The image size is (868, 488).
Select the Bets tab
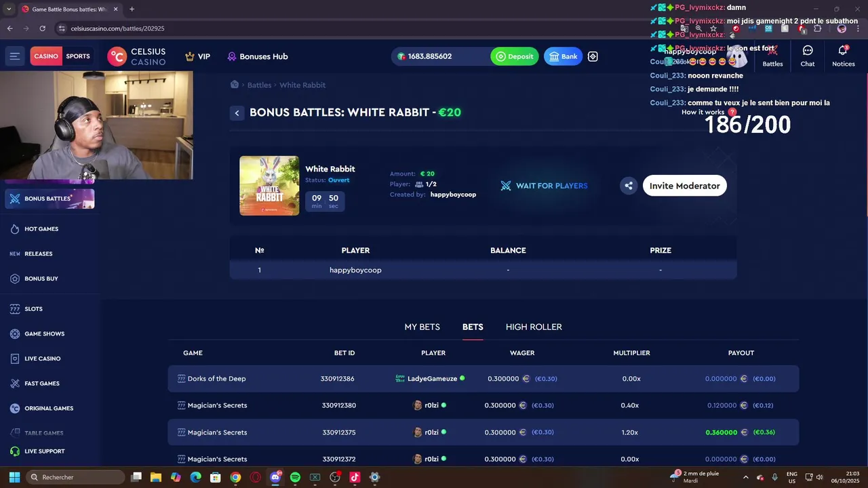pos(473,327)
